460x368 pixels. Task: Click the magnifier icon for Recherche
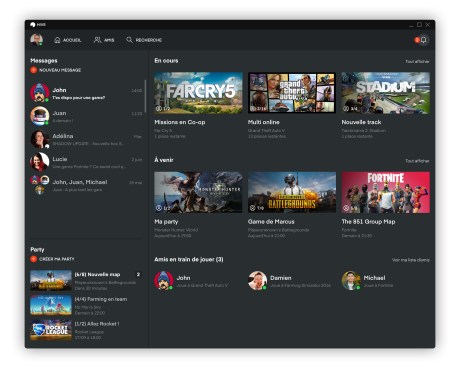coord(129,40)
